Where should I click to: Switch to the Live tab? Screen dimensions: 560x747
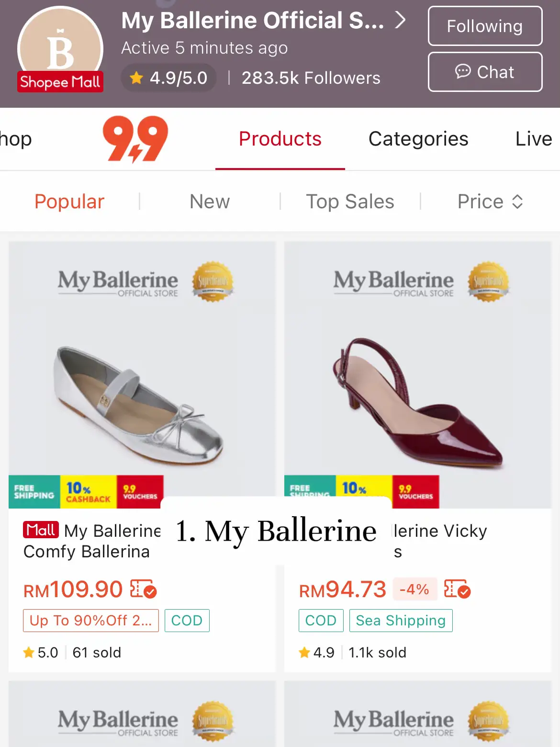pyautogui.click(x=533, y=139)
